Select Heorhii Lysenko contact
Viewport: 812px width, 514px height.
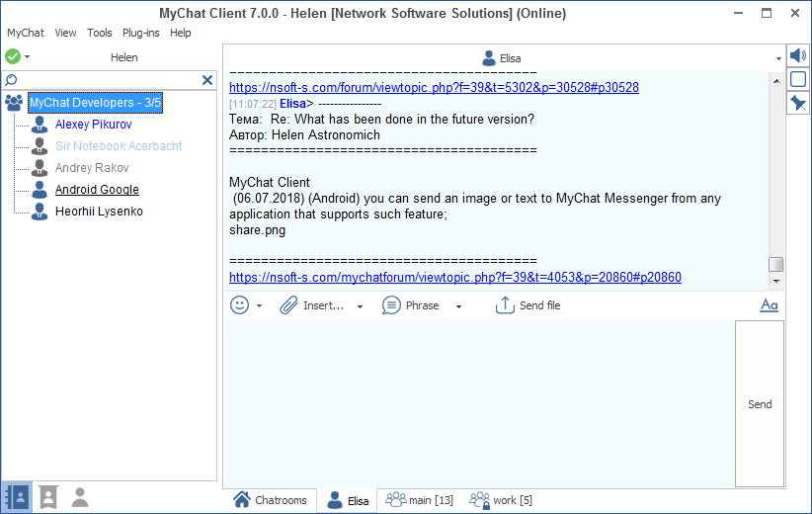point(99,212)
